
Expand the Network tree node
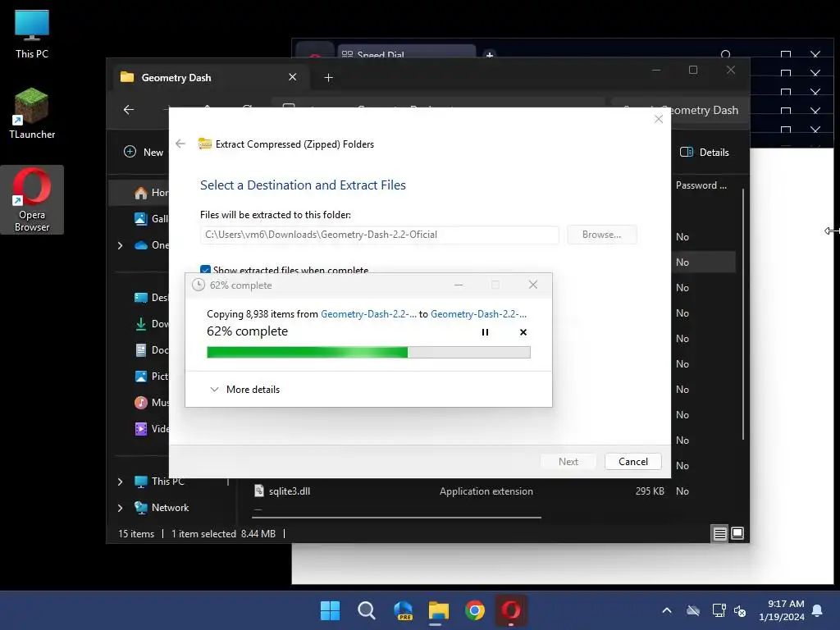click(120, 508)
